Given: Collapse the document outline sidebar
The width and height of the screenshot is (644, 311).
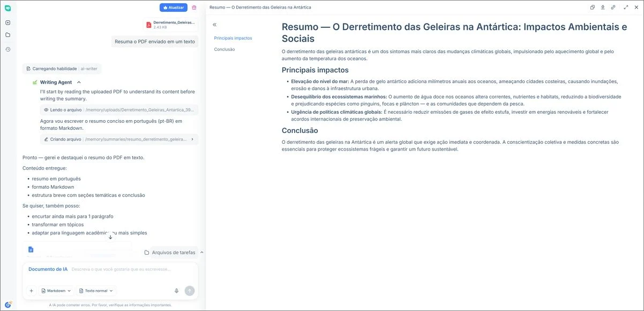Looking at the screenshot, I should click(x=214, y=24).
